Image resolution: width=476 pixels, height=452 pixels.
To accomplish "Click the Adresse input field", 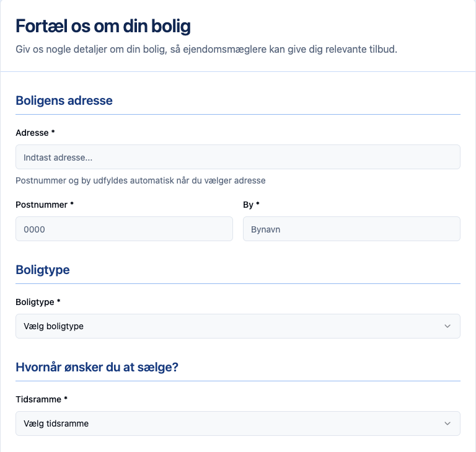I will click(x=237, y=157).
